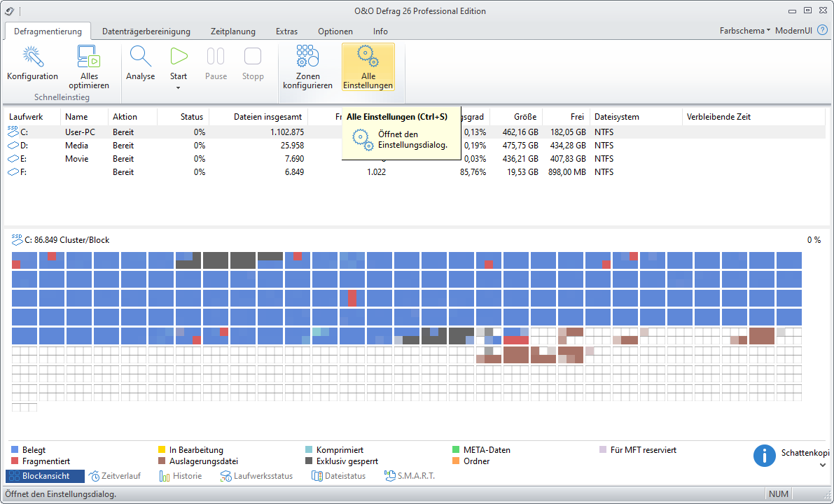
Task: Click the 462,16 GB size cell
Action: click(520, 132)
